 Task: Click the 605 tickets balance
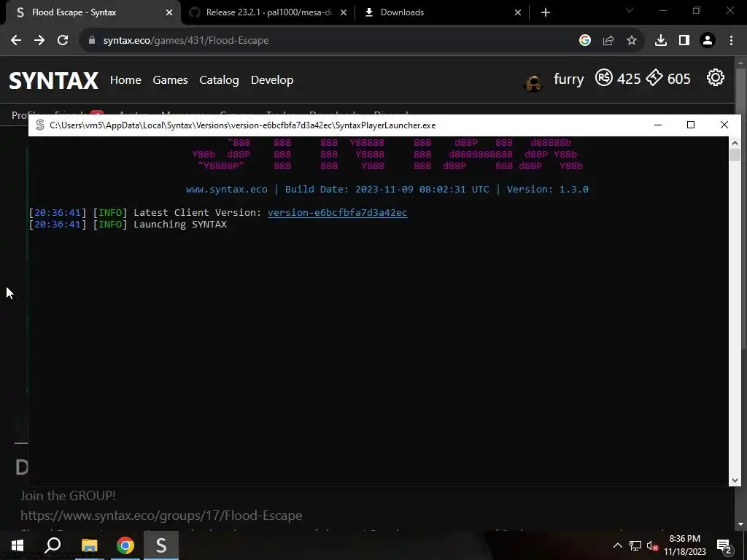[x=679, y=79]
